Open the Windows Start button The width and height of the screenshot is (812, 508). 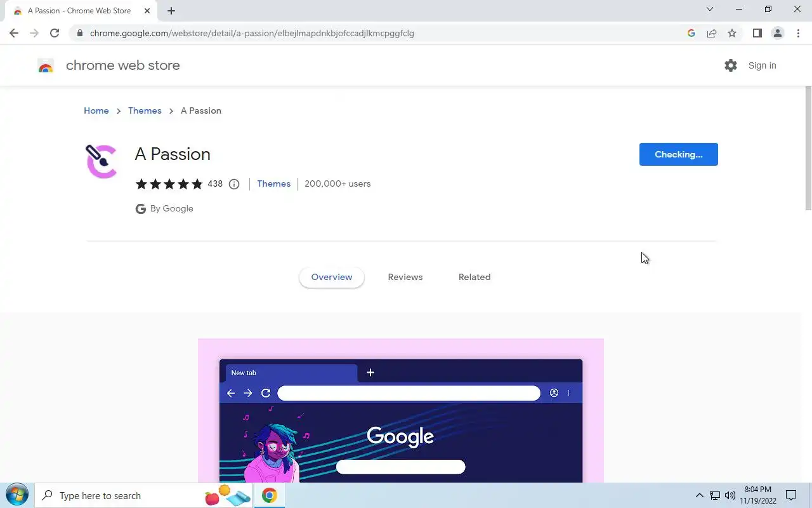pos(16,495)
